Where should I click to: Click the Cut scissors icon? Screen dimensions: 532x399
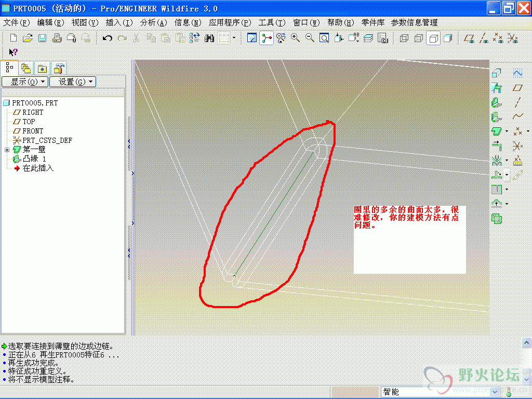coord(137,38)
